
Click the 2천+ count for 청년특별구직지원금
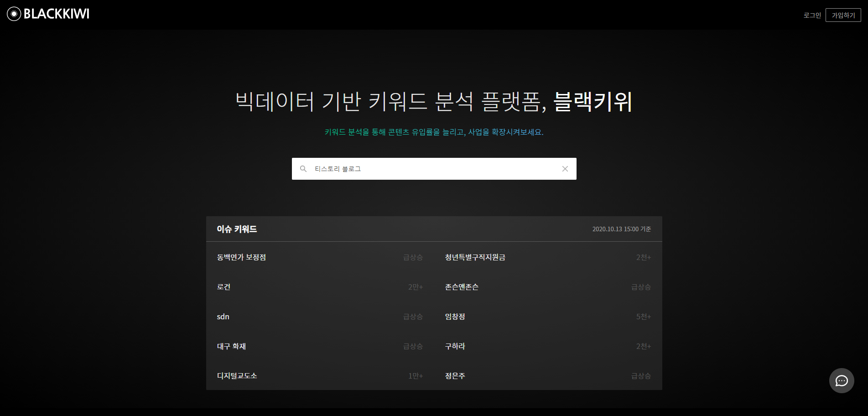coord(644,257)
